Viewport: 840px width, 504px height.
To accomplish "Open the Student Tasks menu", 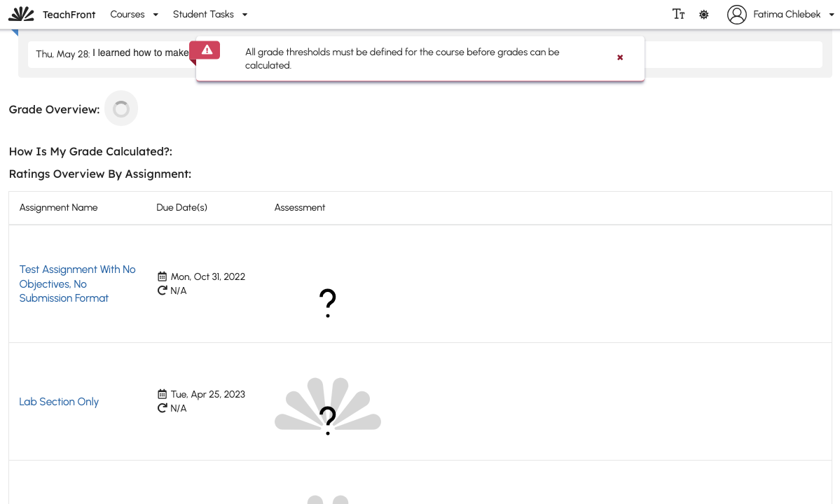I will (x=203, y=15).
